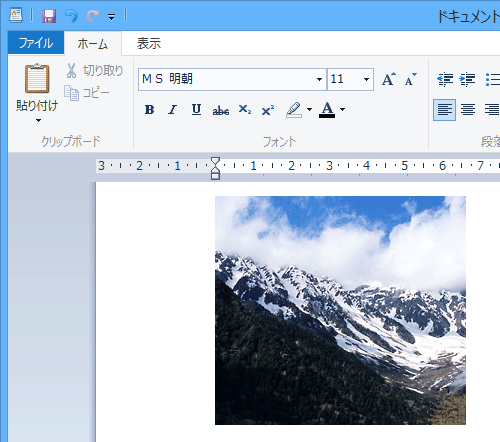Screen dimensions: 500x442
Task: Click the Shrink font button
Action: 410,79
